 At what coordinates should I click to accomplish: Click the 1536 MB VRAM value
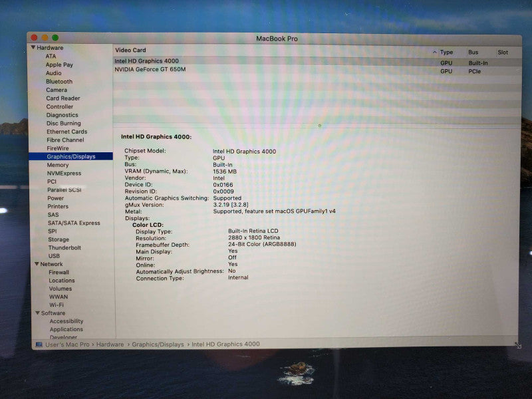[225, 172]
